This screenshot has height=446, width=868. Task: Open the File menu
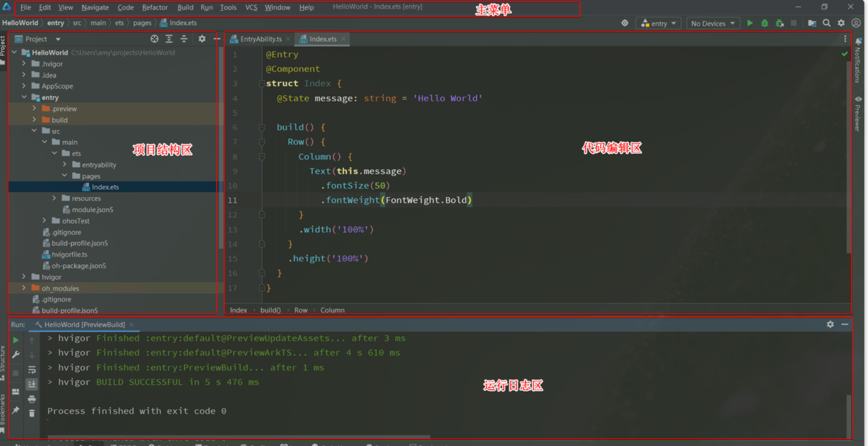click(x=26, y=7)
